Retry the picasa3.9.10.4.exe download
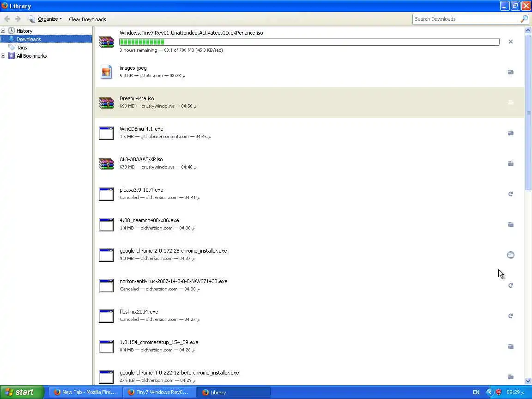Screen dimensions: 532x399 pos(510,194)
